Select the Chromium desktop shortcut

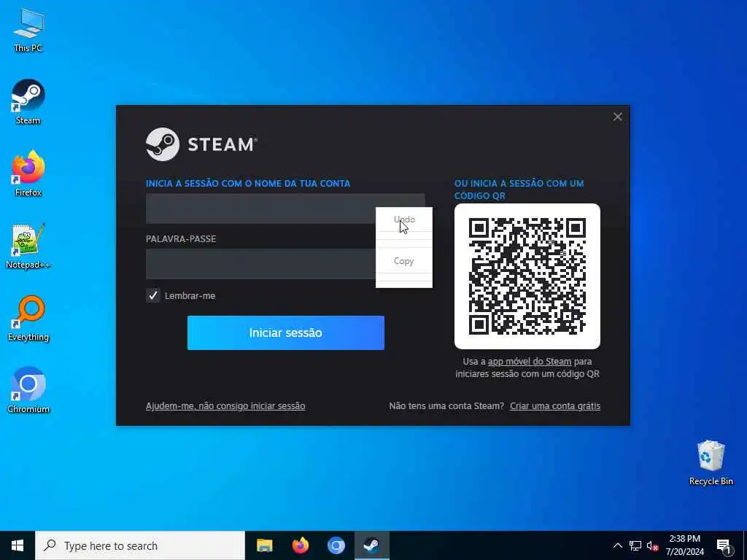pyautogui.click(x=28, y=391)
